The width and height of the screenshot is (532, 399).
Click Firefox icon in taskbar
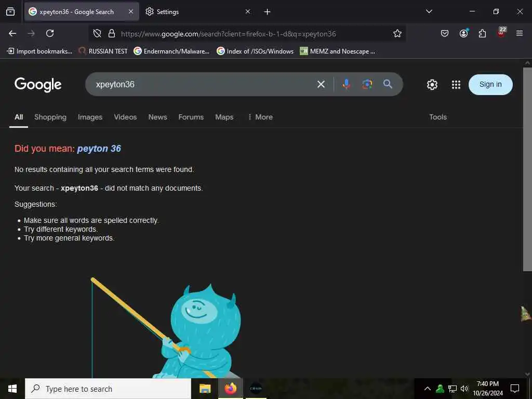(x=231, y=389)
